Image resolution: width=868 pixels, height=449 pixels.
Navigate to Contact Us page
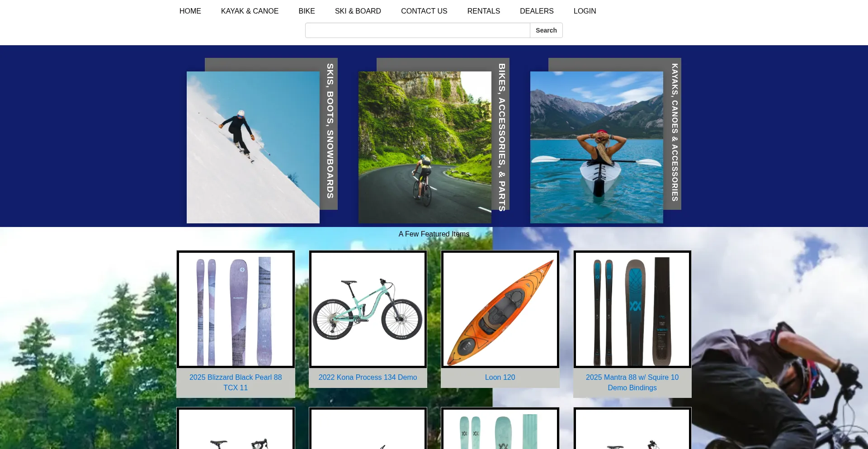point(424,11)
